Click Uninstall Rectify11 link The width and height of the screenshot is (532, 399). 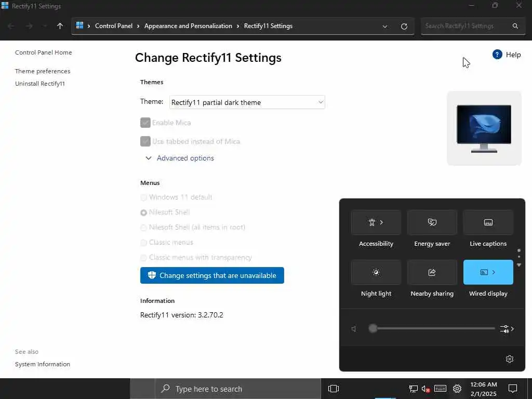pyautogui.click(x=40, y=84)
